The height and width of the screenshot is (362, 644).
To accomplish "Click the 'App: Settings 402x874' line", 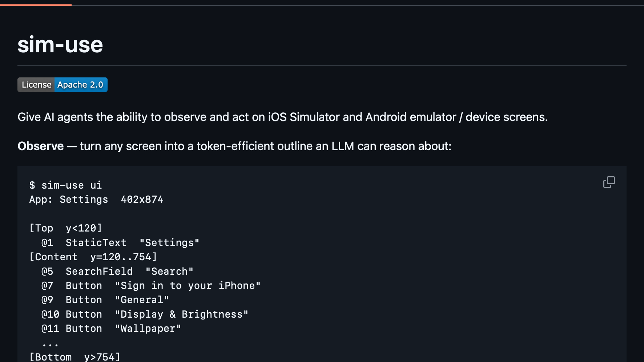I will 96,200.
